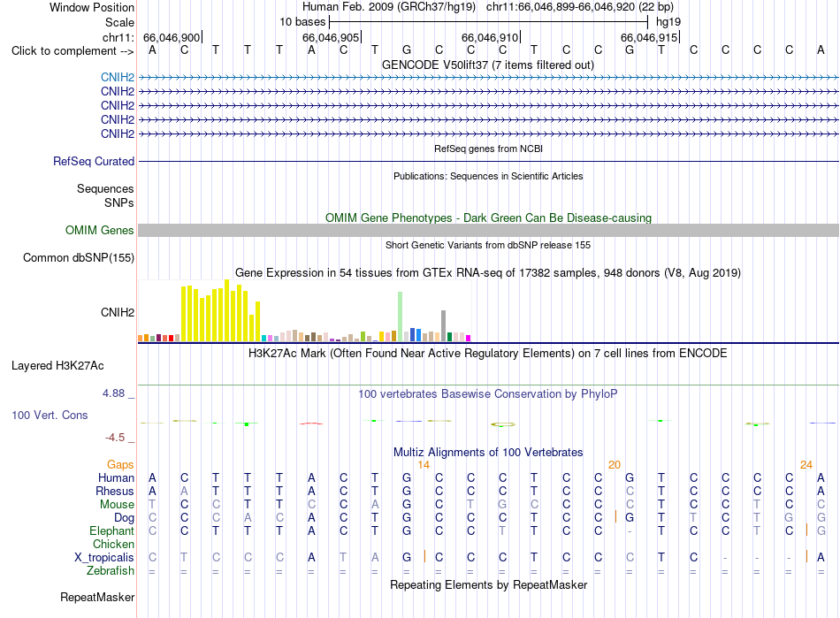Select the Zebrafish species row label

click(111, 571)
